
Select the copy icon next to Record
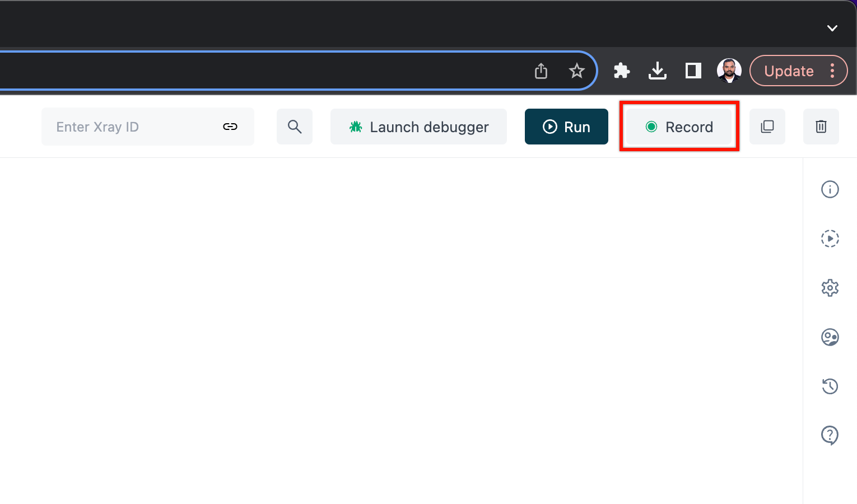click(767, 127)
